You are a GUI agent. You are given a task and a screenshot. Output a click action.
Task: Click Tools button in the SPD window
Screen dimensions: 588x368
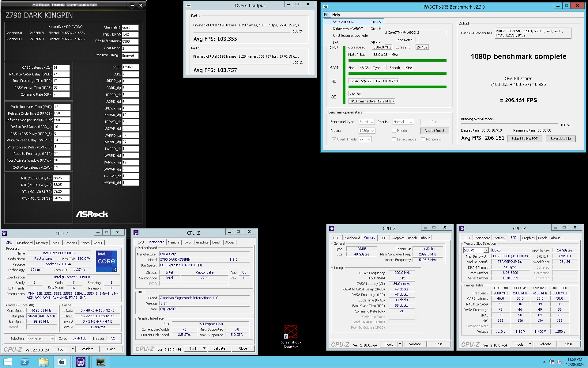[x=519, y=344]
